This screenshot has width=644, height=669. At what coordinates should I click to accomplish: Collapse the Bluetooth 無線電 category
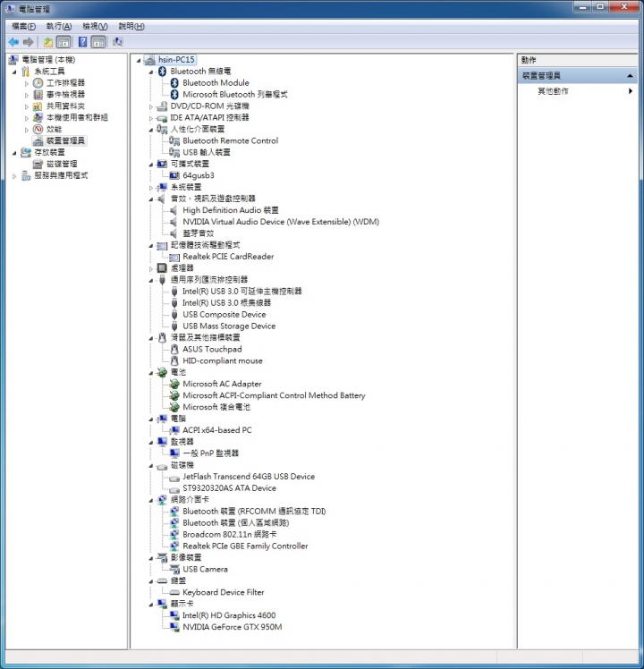click(150, 72)
